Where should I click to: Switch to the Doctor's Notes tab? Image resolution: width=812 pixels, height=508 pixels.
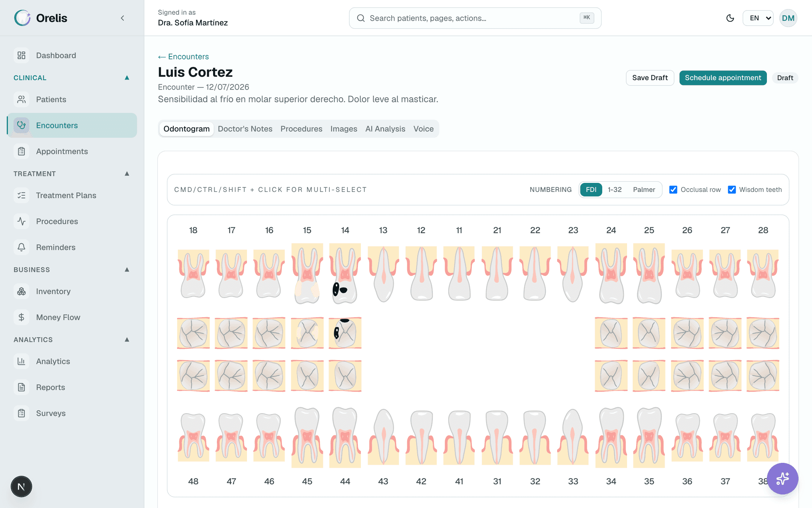[245, 129]
